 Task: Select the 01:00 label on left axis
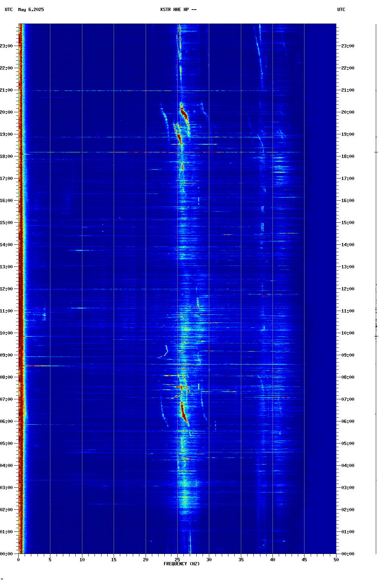coord(6,532)
